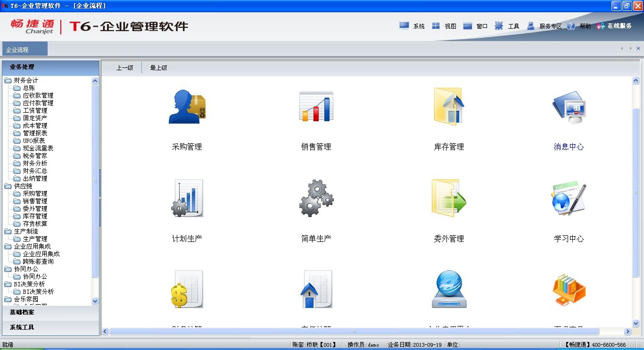Open the 在线服务 link

coord(614,26)
